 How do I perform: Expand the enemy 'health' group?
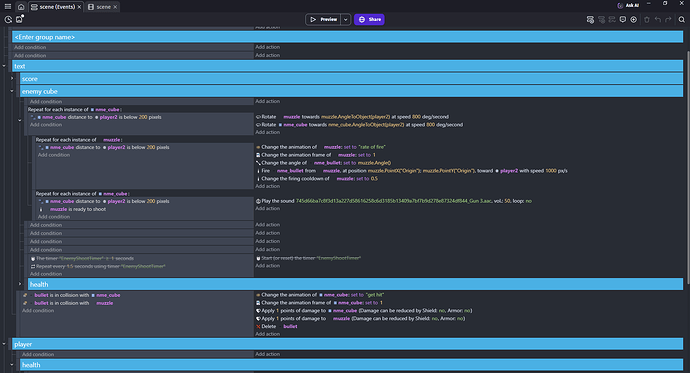(x=20, y=284)
